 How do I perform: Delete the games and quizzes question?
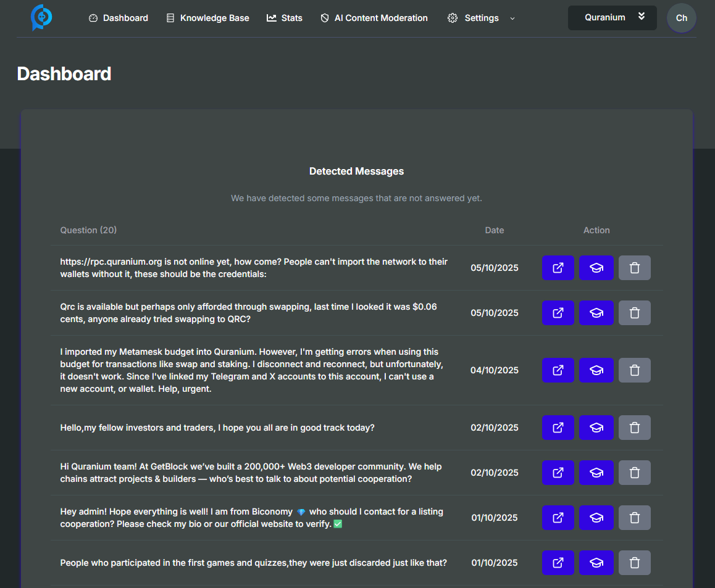coord(634,563)
